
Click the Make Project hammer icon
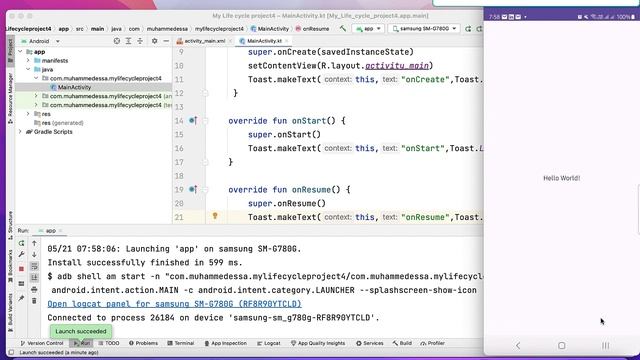pyautogui.click(x=343, y=29)
